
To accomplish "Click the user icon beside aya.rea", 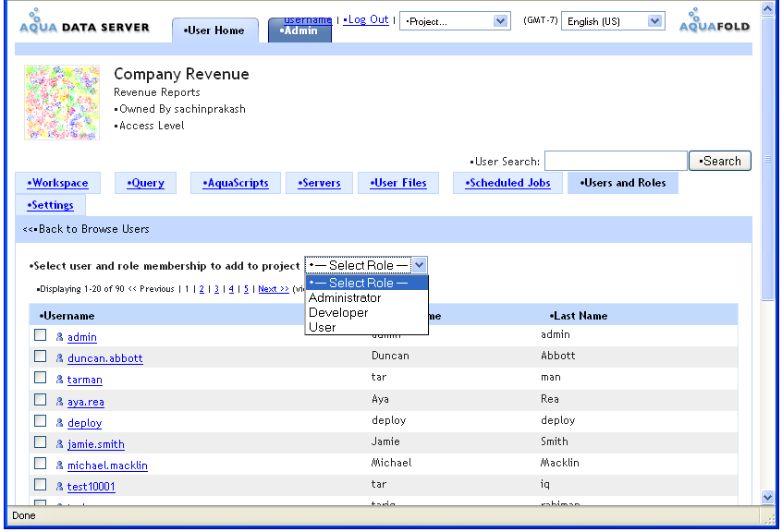I will click(x=59, y=402).
